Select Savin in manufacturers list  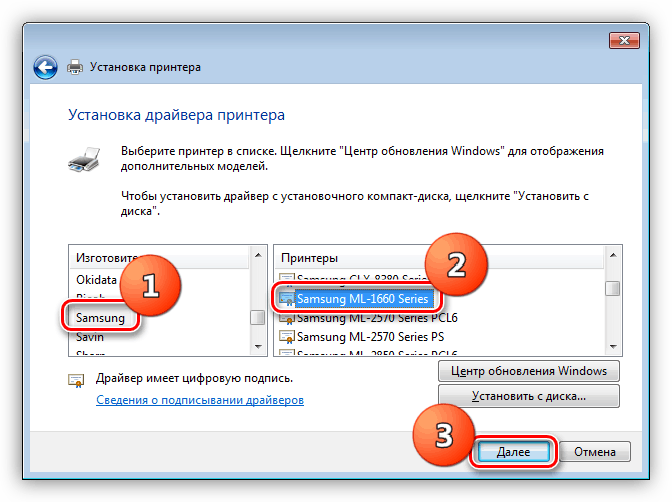pos(90,337)
